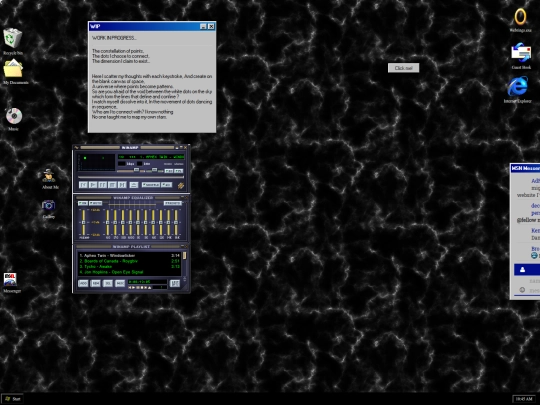Screen dimensions: 540x405
Task: Click the equalizer PREAMP slider
Action: (x=83, y=222)
